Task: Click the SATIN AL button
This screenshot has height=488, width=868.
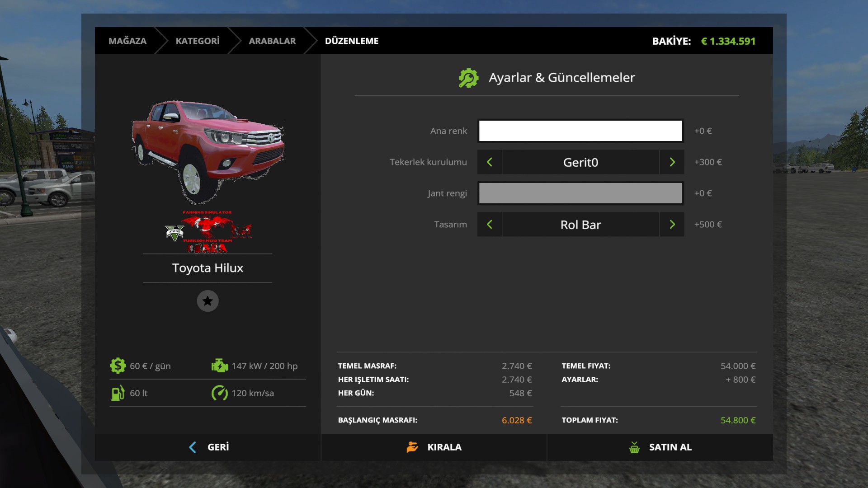Action: tap(660, 447)
